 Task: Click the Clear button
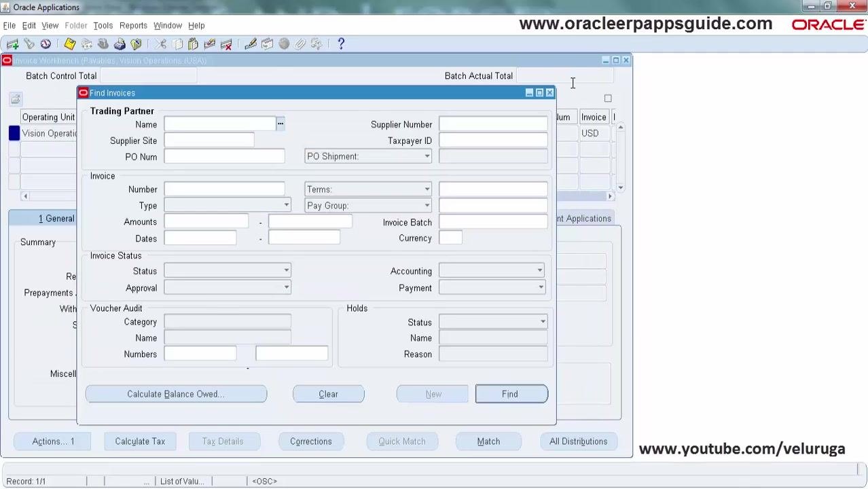(x=328, y=394)
